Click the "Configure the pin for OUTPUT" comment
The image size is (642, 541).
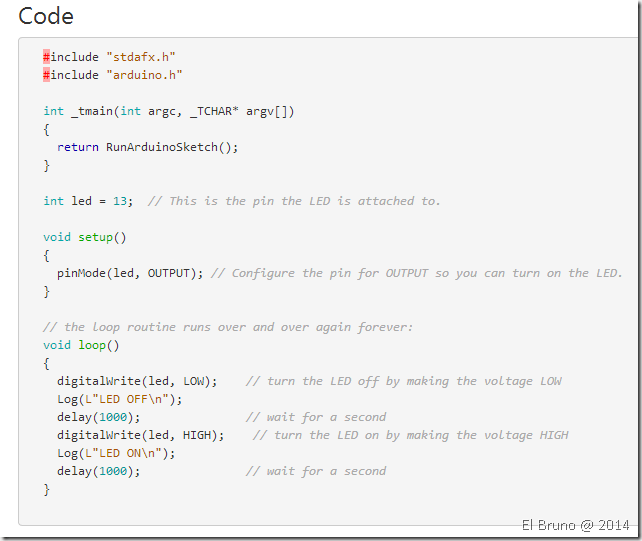point(417,273)
